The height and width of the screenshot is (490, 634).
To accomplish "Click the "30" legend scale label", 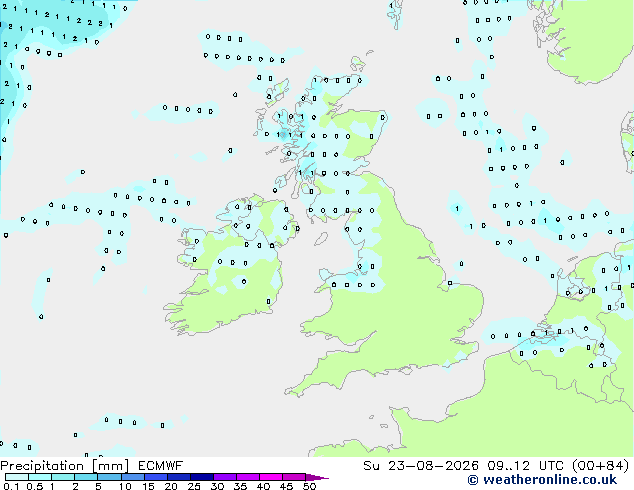I will coord(217,486).
